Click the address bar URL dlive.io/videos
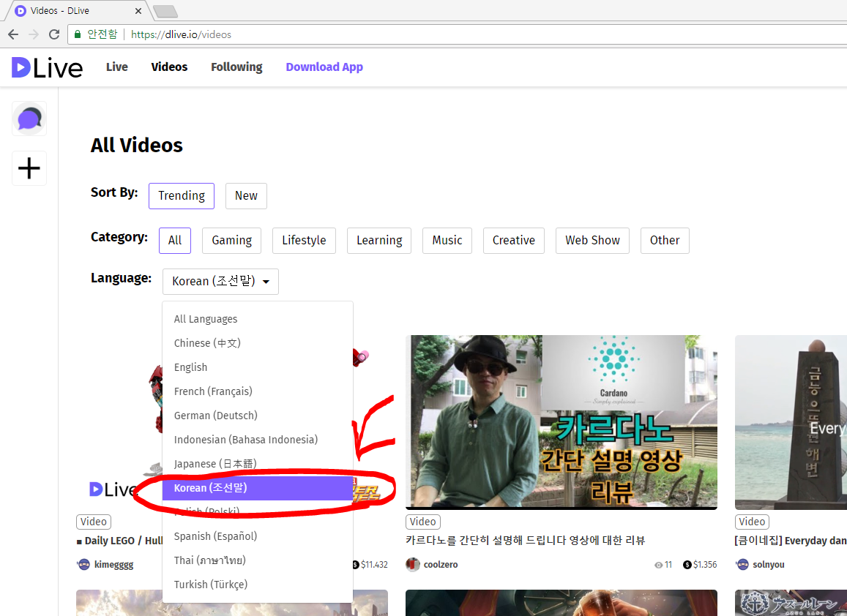The width and height of the screenshot is (847, 616). (x=181, y=34)
